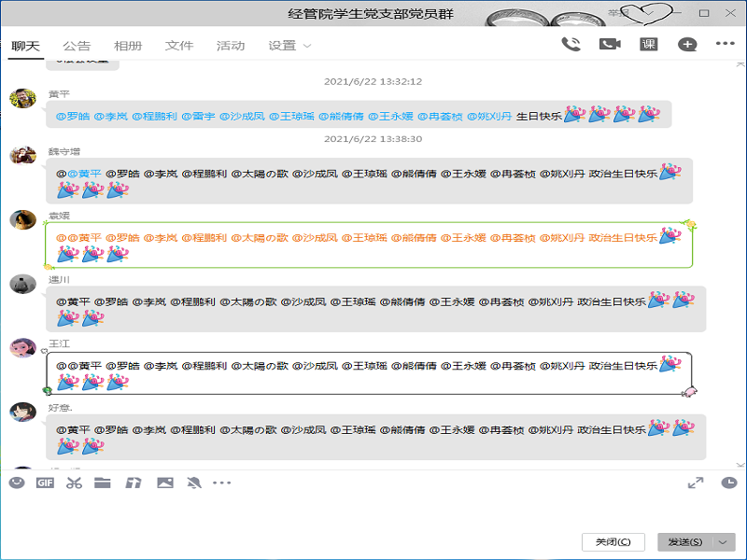Image resolution: width=747 pixels, height=560 pixels.
Task: Start a group voice call
Action: pos(571,44)
